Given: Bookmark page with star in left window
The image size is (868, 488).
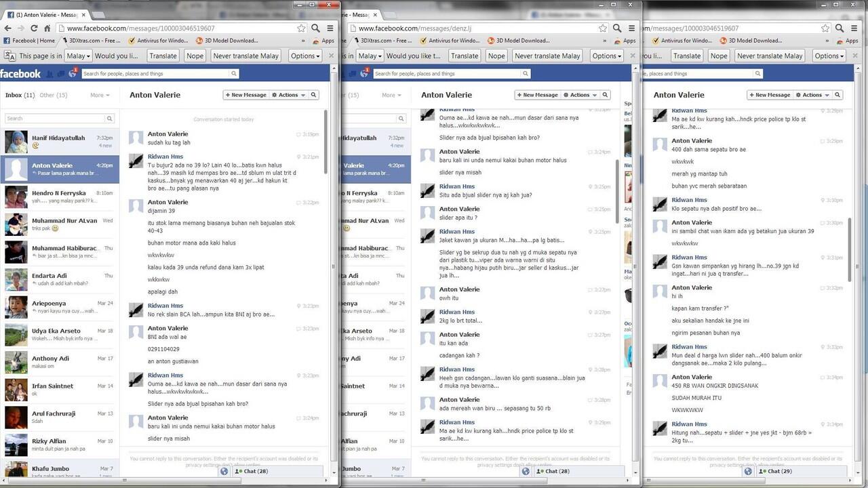Looking at the screenshot, I should tap(301, 28).
